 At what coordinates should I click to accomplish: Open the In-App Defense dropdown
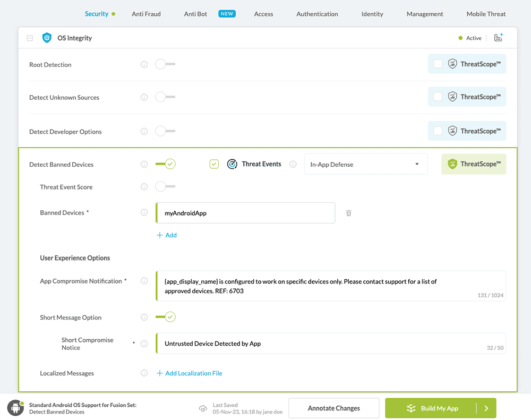pos(365,165)
